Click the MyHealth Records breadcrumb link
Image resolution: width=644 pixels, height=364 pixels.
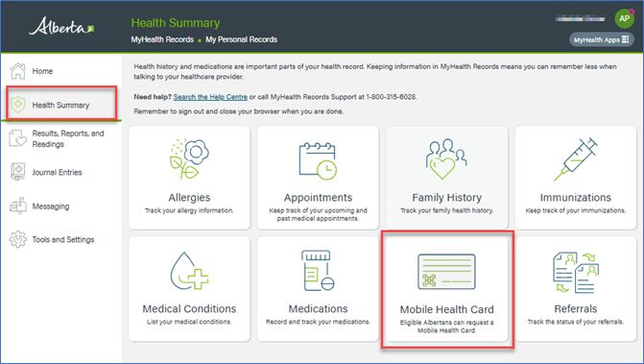tap(162, 39)
